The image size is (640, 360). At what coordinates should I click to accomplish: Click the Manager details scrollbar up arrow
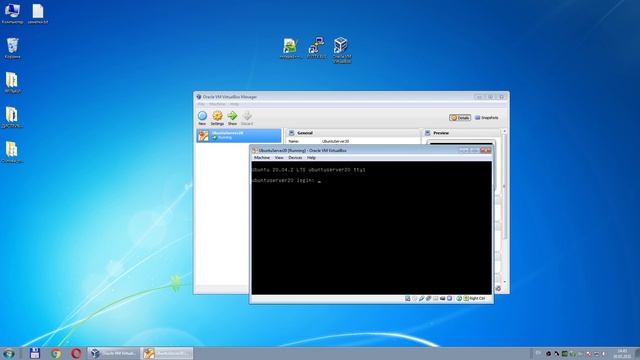coord(504,131)
